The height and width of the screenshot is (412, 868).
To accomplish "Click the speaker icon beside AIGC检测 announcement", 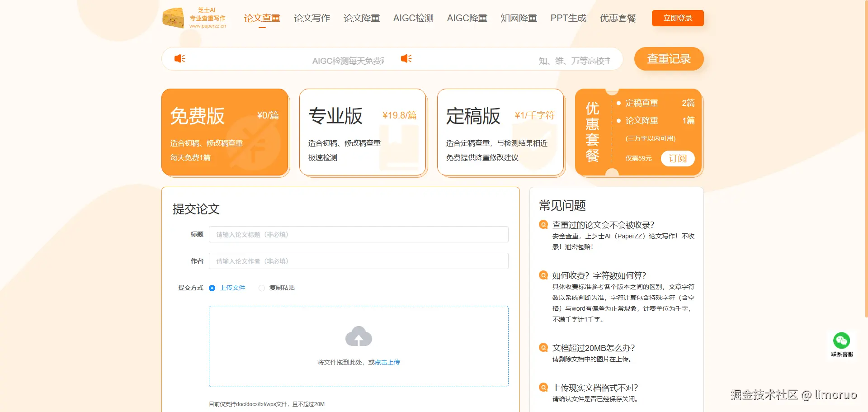I will [180, 58].
